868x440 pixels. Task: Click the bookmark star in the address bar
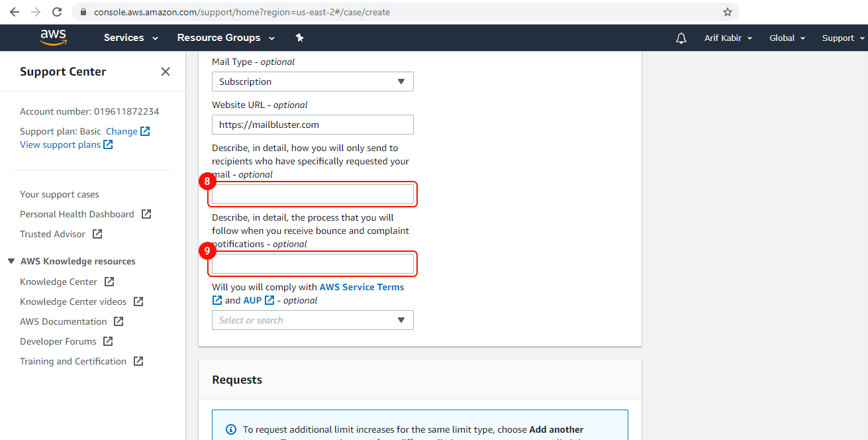728,11
